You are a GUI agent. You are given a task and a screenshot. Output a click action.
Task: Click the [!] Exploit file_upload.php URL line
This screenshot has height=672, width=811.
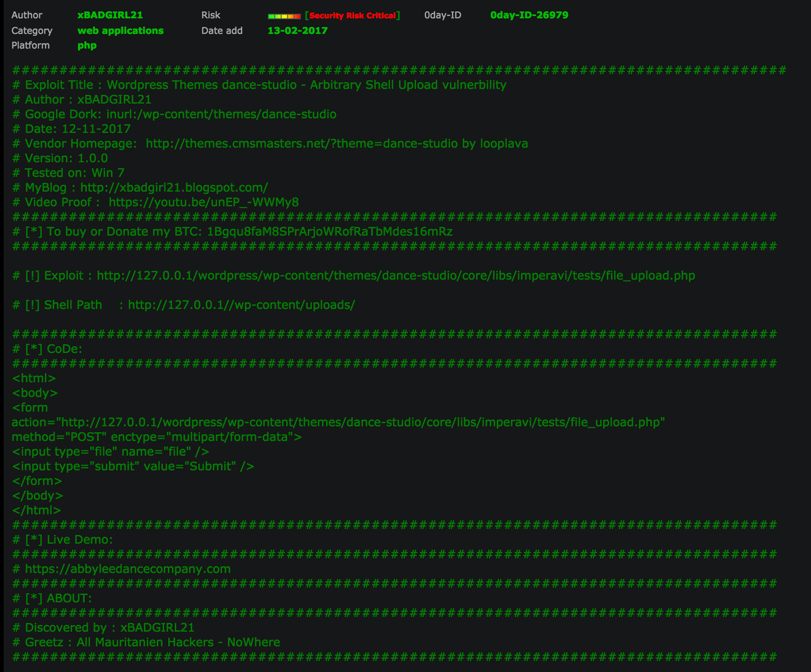(x=353, y=275)
